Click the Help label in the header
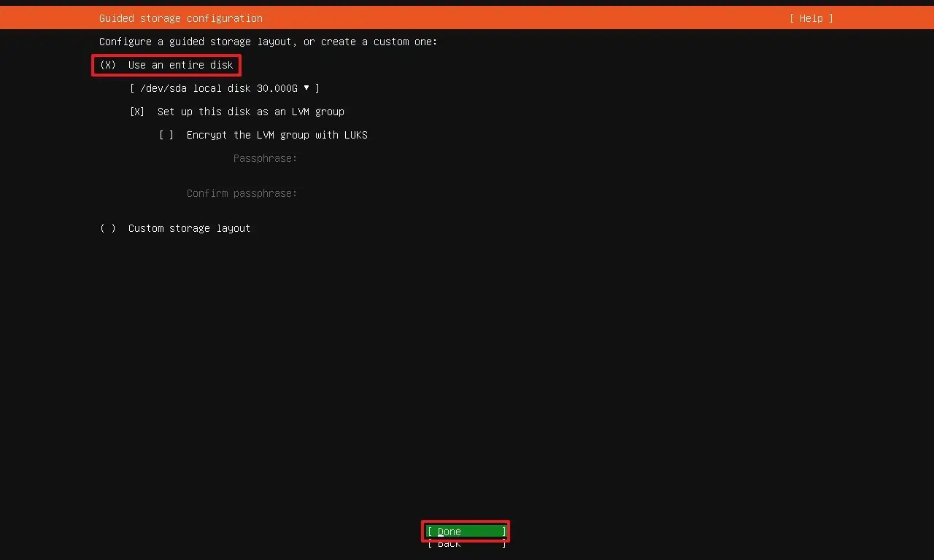The image size is (934, 560). coord(810,18)
